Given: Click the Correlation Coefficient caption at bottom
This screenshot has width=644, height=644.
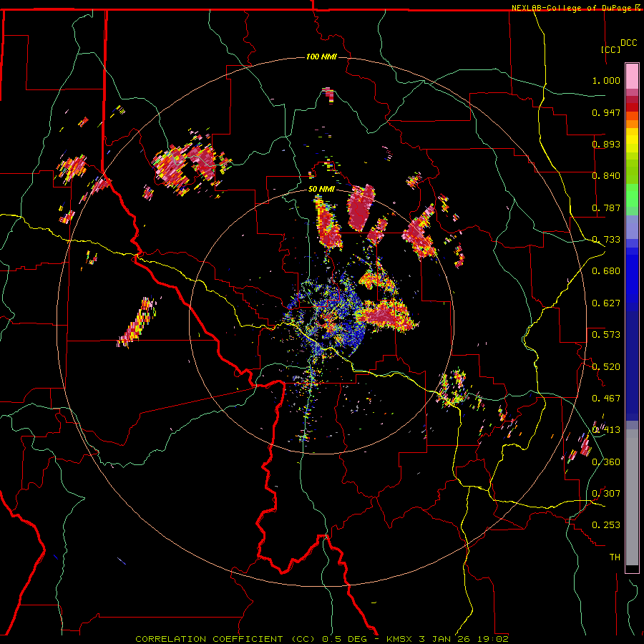Looking at the screenshot, I should 322,639.
